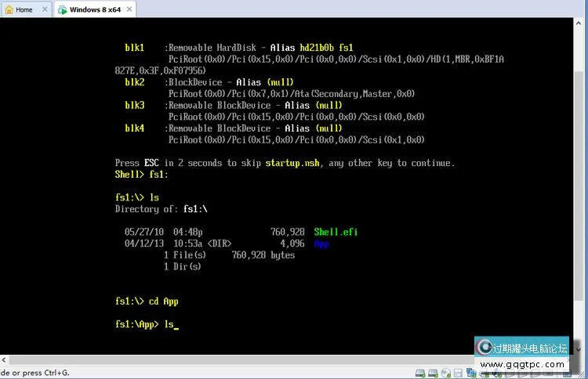Click the 'Shell> fs1:' command line
Viewport: 588px width, 379px height.
[141, 175]
